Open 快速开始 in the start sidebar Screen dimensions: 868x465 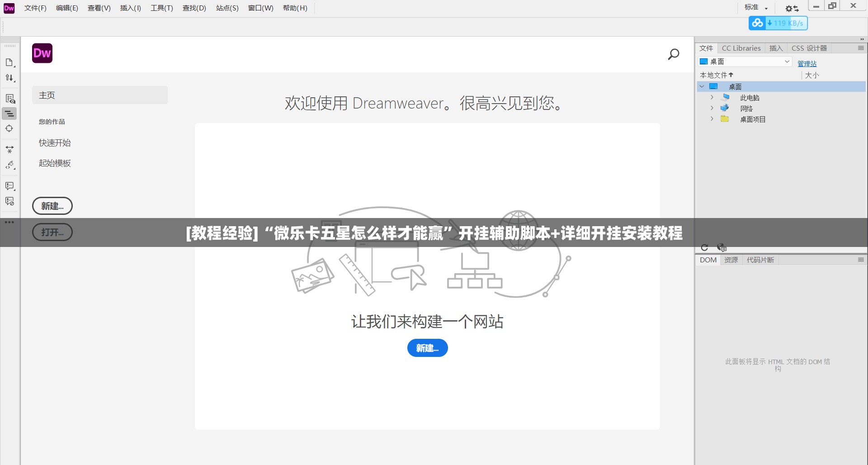coord(55,142)
